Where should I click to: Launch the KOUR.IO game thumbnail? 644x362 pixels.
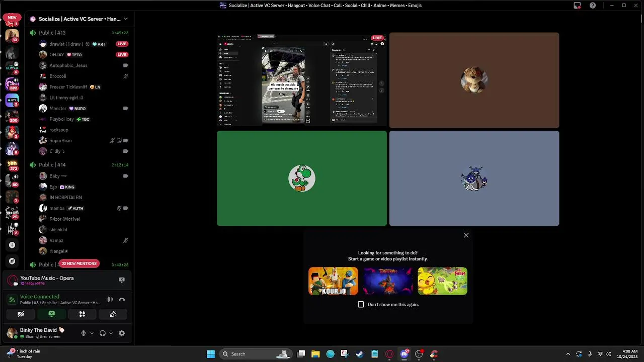pos(333,281)
